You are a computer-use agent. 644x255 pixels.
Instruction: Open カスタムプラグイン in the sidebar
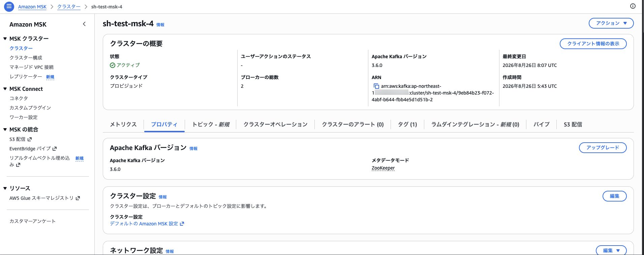[30, 108]
